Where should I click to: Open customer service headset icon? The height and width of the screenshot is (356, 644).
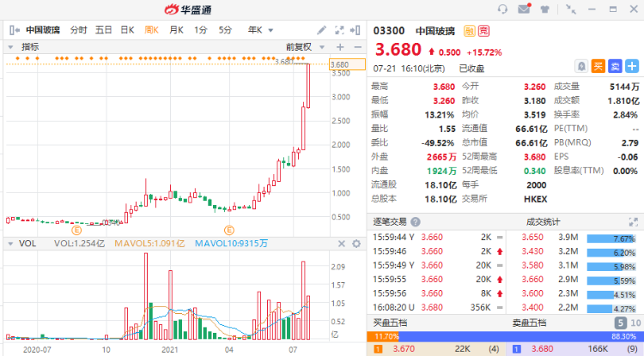click(x=502, y=9)
